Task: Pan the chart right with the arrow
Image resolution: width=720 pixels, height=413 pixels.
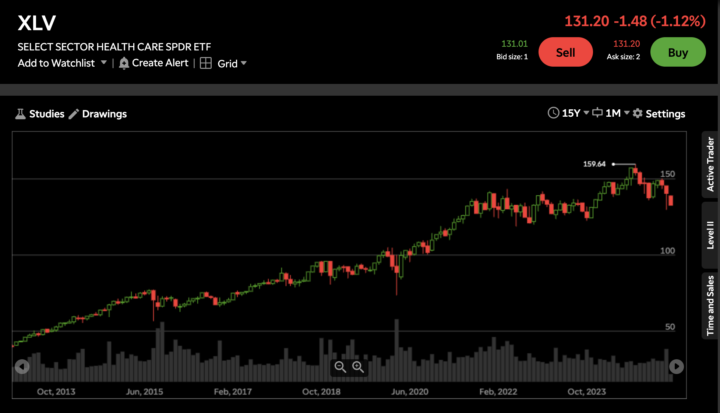Action: click(676, 366)
